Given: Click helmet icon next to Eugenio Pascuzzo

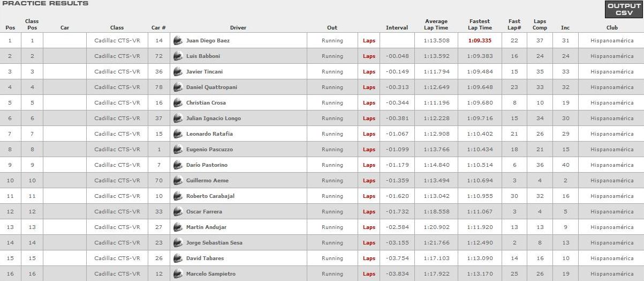Looking at the screenshot, I should (178, 149).
